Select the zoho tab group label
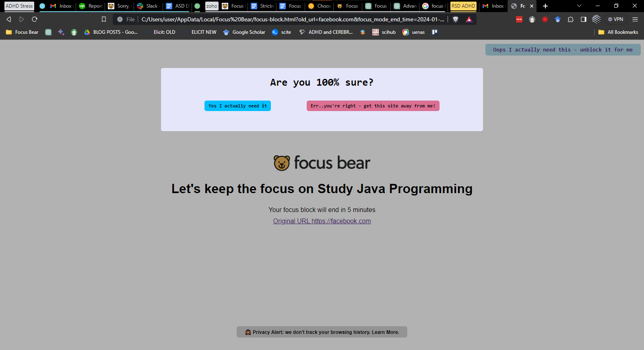The width and height of the screenshot is (644, 350). (212, 6)
